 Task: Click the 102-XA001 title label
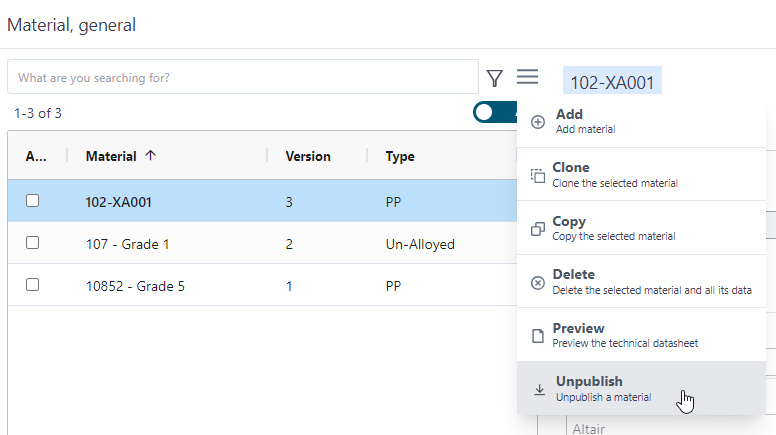[x=612, y=82]
